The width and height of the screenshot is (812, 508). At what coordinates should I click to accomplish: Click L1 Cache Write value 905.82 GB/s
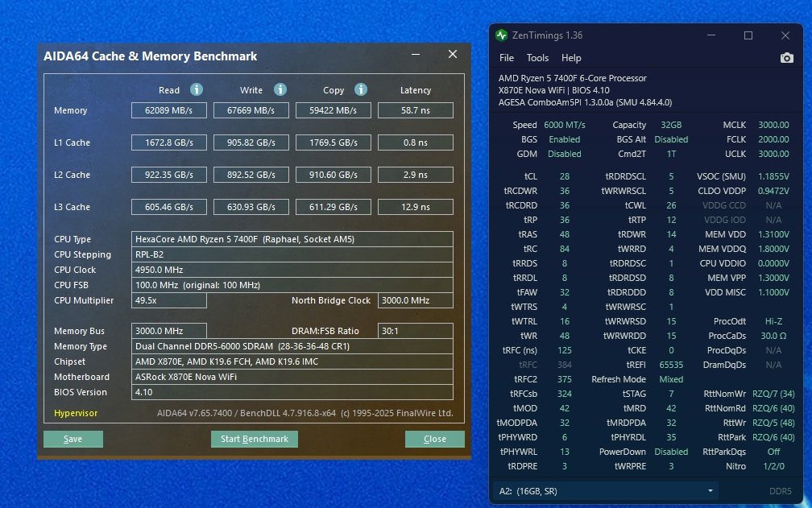point(251,142)
